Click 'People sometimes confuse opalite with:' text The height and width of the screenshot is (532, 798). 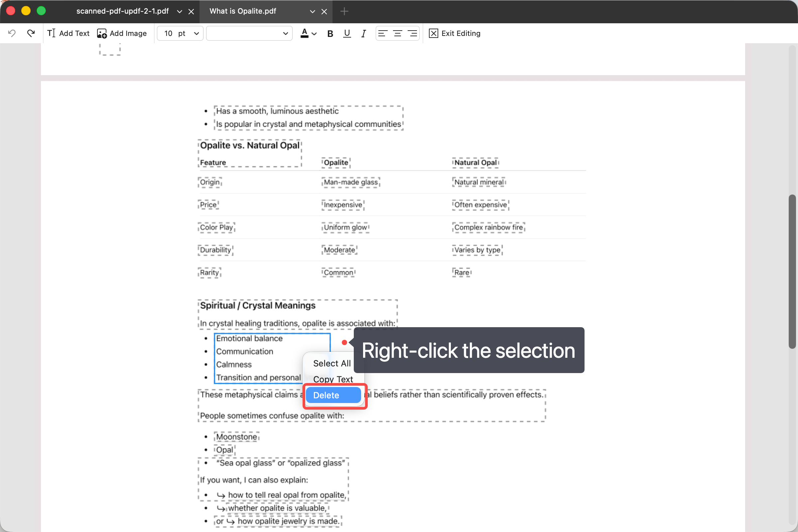tap(272, 416)
